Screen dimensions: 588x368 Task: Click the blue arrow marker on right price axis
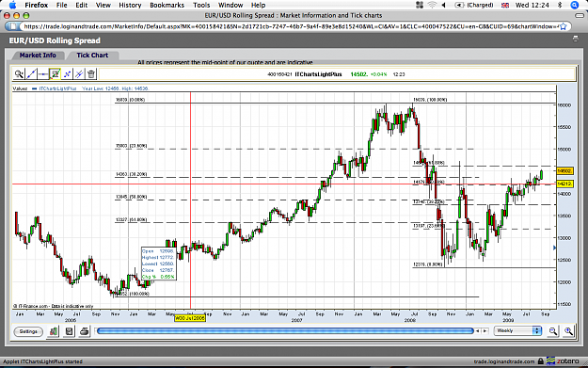pos(555,248)
